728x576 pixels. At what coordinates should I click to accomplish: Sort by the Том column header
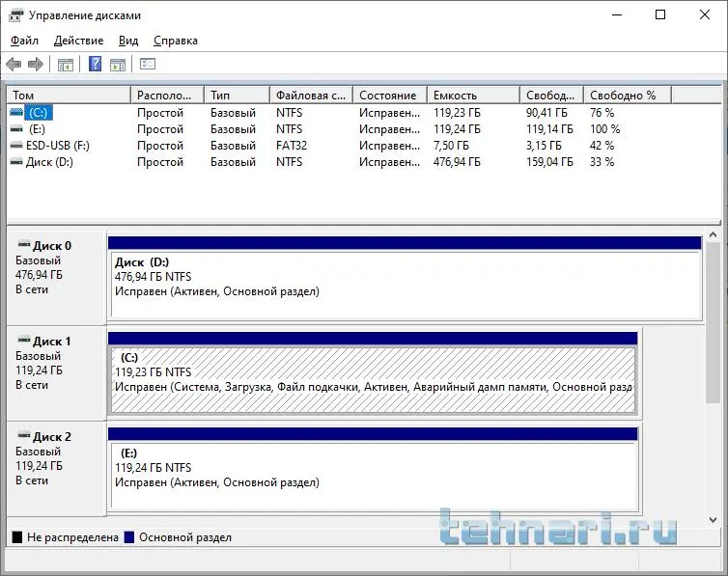[68, 96]
